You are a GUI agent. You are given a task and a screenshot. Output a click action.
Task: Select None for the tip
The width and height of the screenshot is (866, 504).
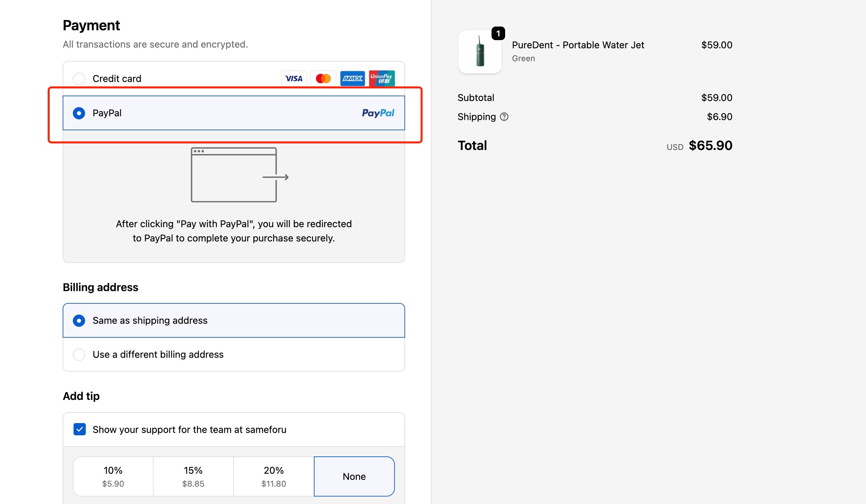point(354,476)
